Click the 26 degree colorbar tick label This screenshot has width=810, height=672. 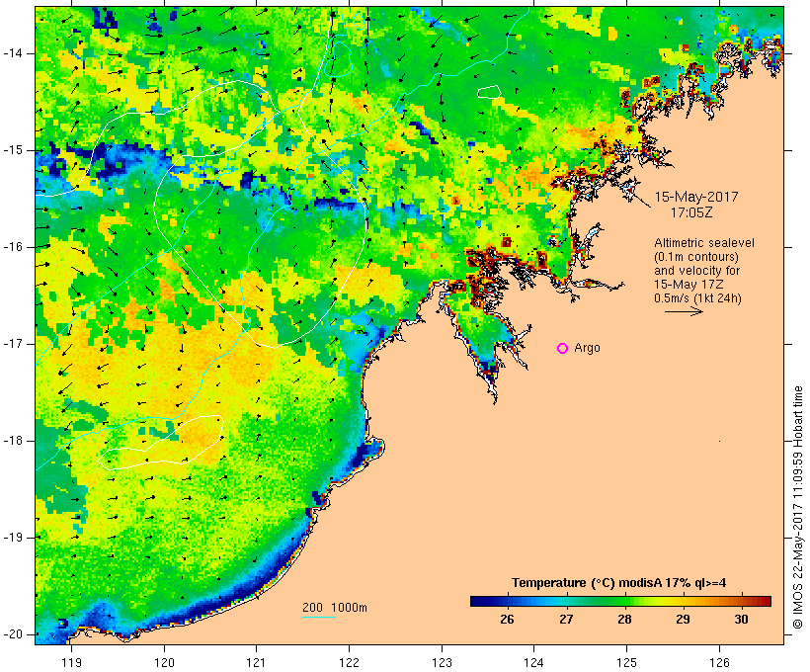(x=508, y=620)
